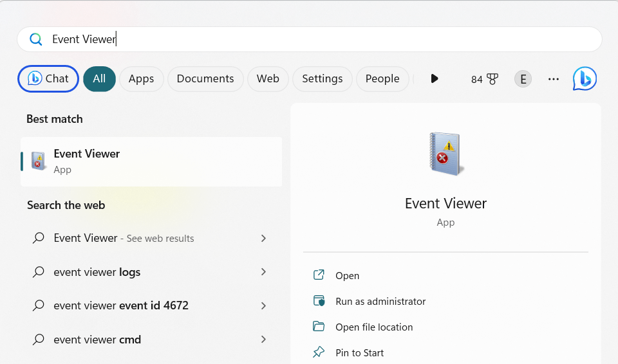Image resolution: width=618 pixels, height=364 pixels.
Task: Select the Event Viewer app best match result
Action: pos(151,161)
